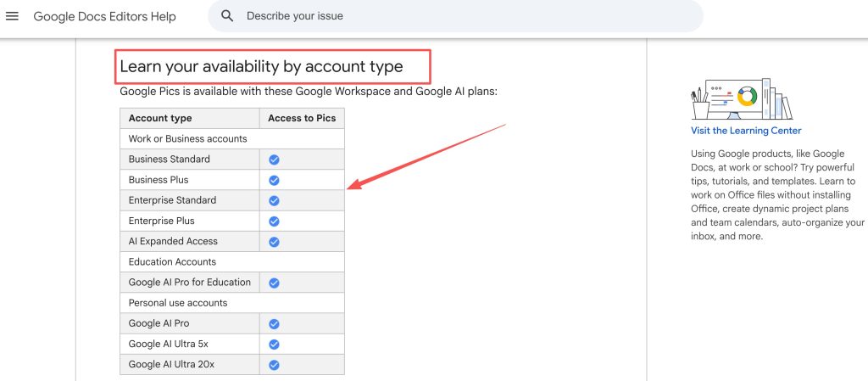Click the Education Accounts row
This screenshot has height=381, width=868.
point(232,261)
